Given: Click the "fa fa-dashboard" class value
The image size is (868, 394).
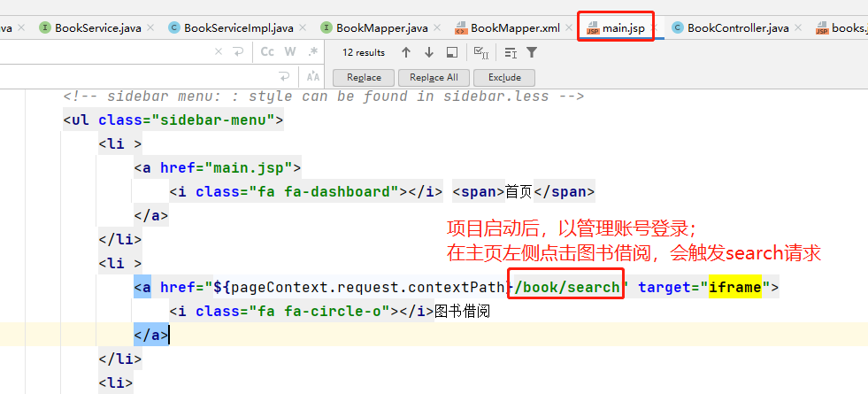Looking at the screenshot, I should pos(325,192).
